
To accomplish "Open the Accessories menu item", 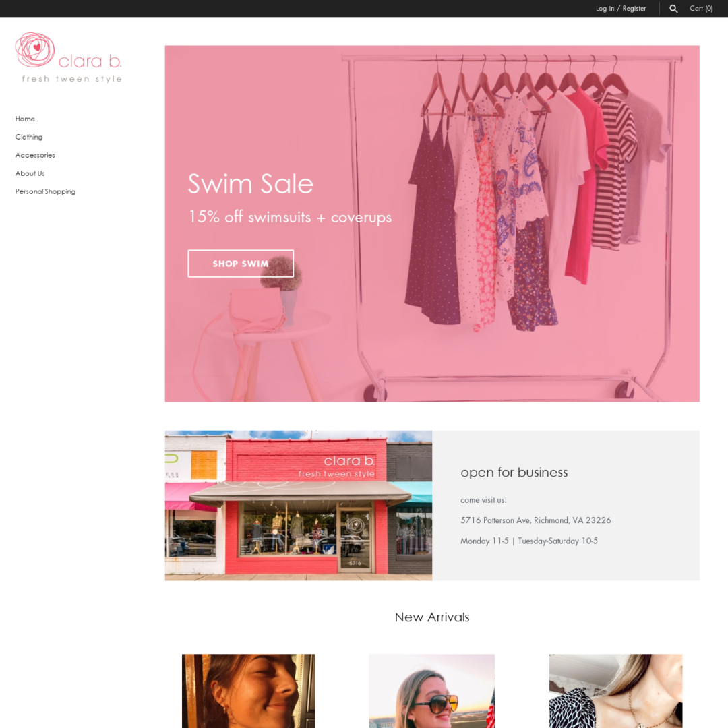I will pos(35,155).
